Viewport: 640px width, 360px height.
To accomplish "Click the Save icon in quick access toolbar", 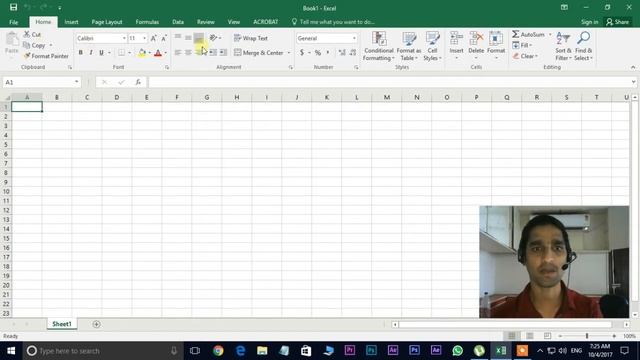I will pos(13,7).
